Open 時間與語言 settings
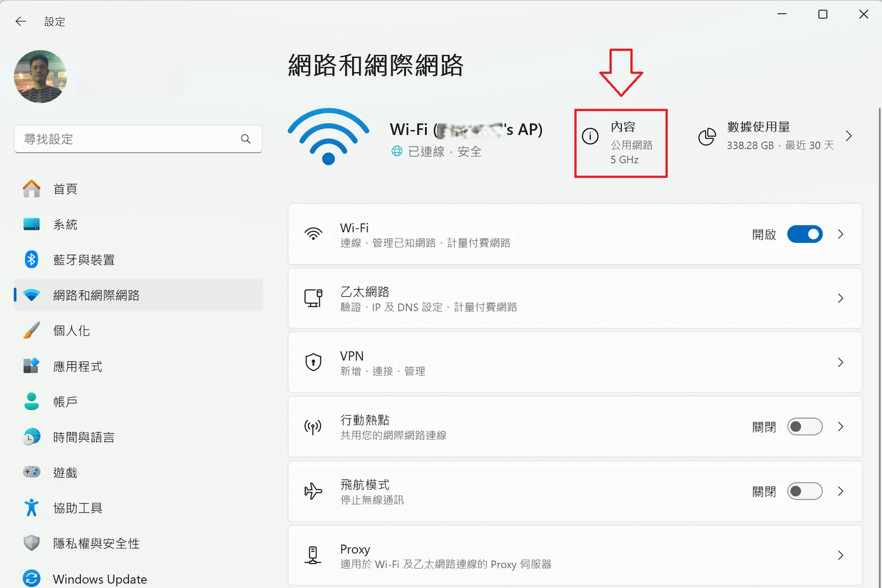 [x=138, y=437]
